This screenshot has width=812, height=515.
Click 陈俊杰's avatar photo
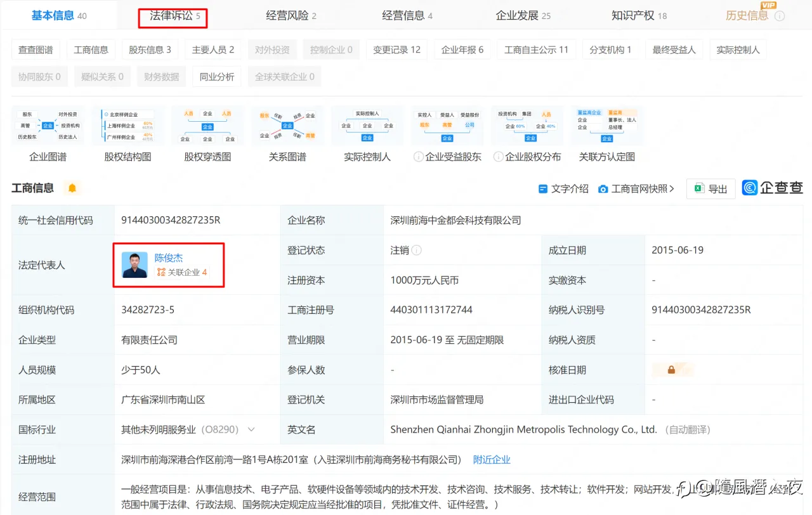134,264
